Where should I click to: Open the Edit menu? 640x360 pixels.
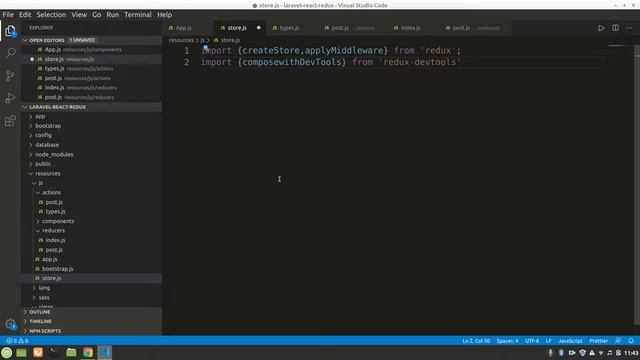(25, 15)
